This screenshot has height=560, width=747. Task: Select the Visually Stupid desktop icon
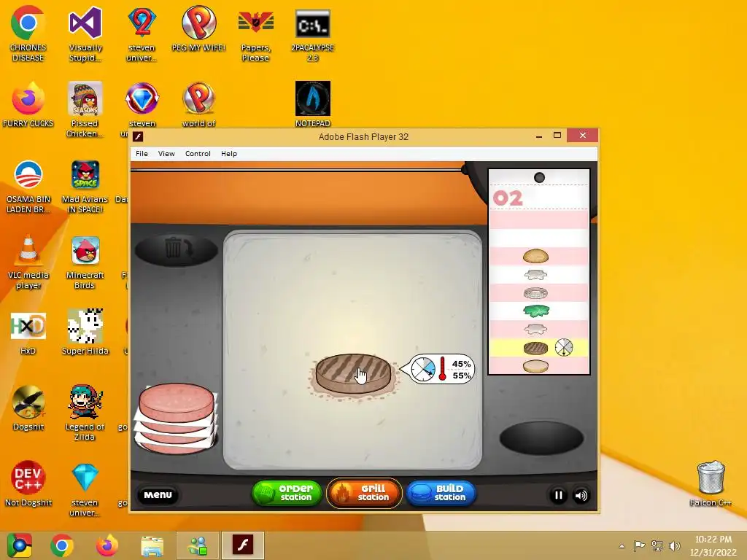pyautogui.click(x=85, y=34)
